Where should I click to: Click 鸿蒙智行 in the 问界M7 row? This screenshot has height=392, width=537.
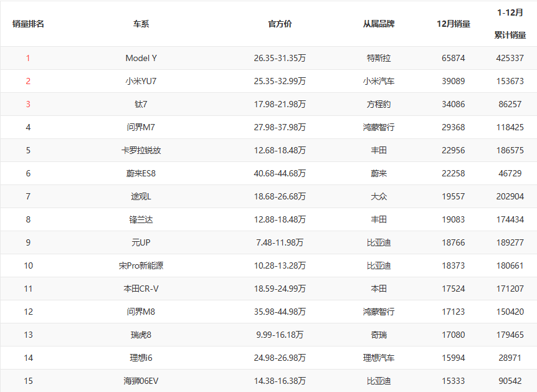tap(379, 127)
